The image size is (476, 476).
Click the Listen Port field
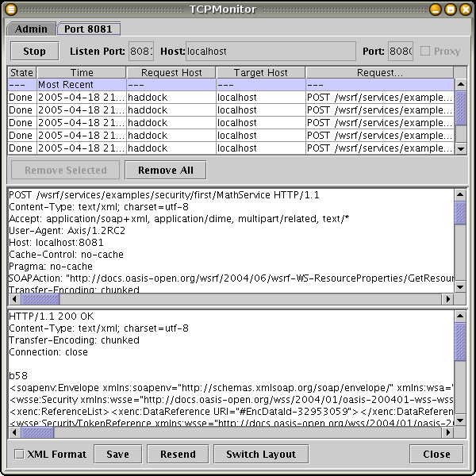(141, 51)
